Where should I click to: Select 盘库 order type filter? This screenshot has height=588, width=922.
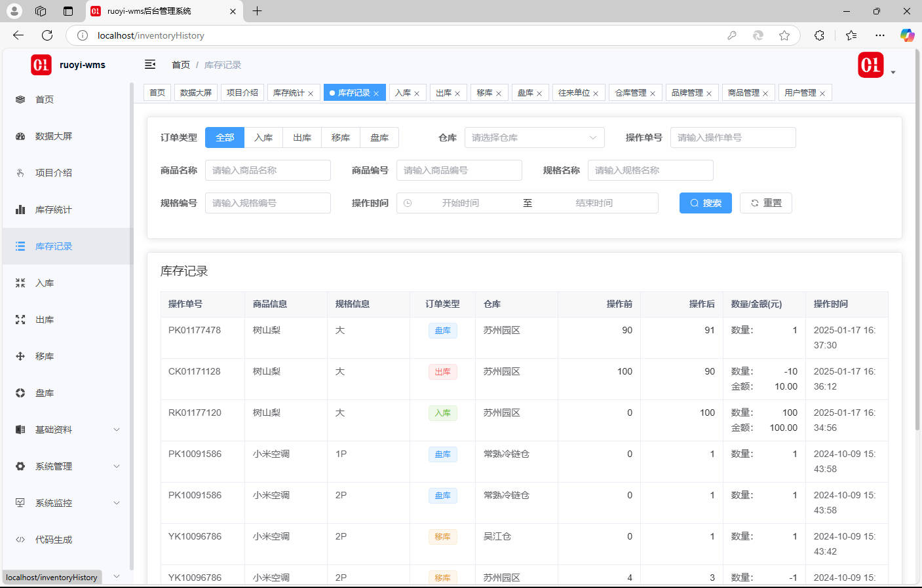[x=379, y=138]
